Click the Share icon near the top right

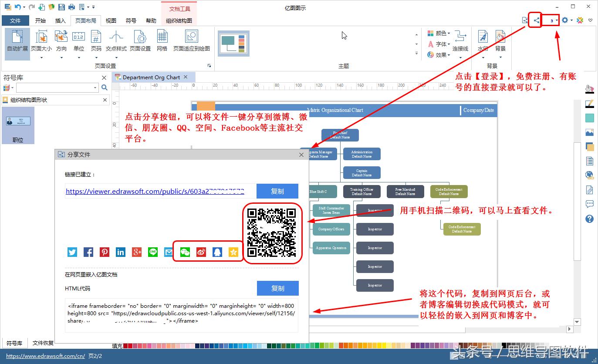(x=536, y=20)
